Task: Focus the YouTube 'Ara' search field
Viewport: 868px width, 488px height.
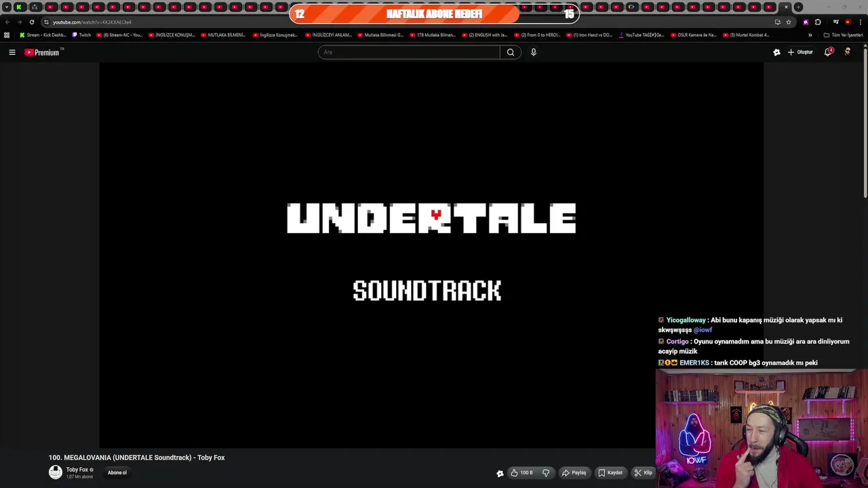Action: tap(409, 52)
